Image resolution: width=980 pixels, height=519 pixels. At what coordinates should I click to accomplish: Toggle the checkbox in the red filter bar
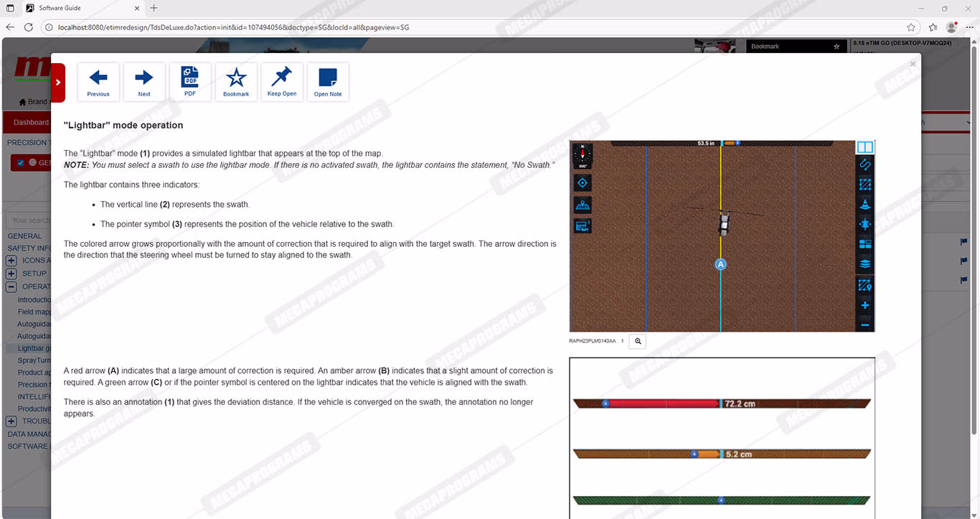pos(21,162)
